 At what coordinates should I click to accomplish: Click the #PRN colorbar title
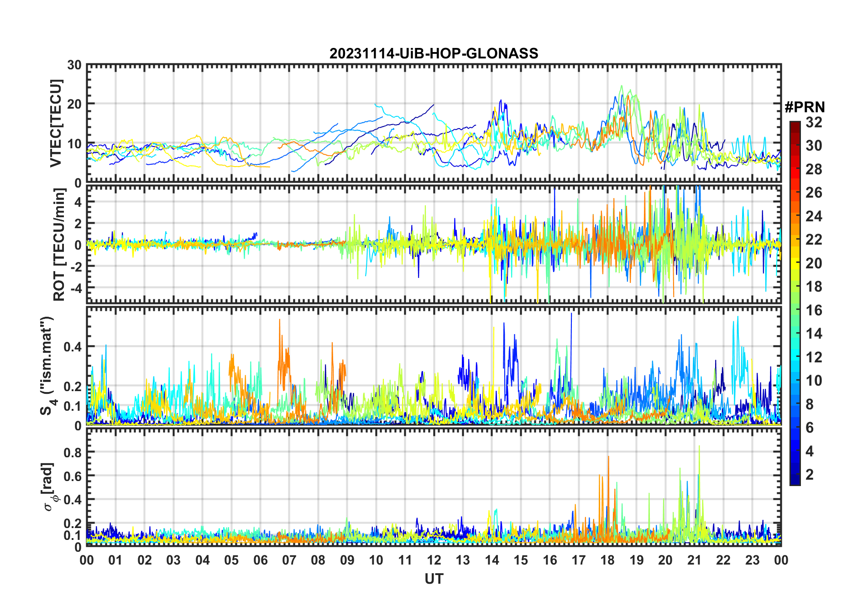(x=805, y=107)
